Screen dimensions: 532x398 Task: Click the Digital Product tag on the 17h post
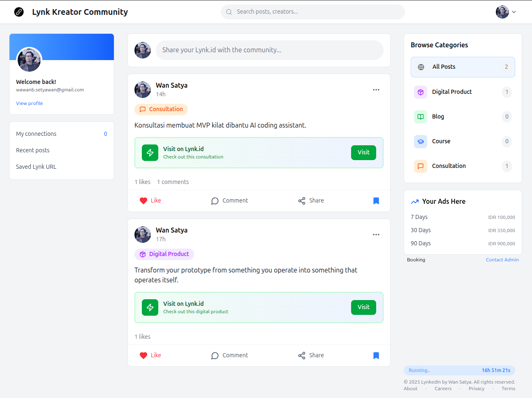coord(164,254)
